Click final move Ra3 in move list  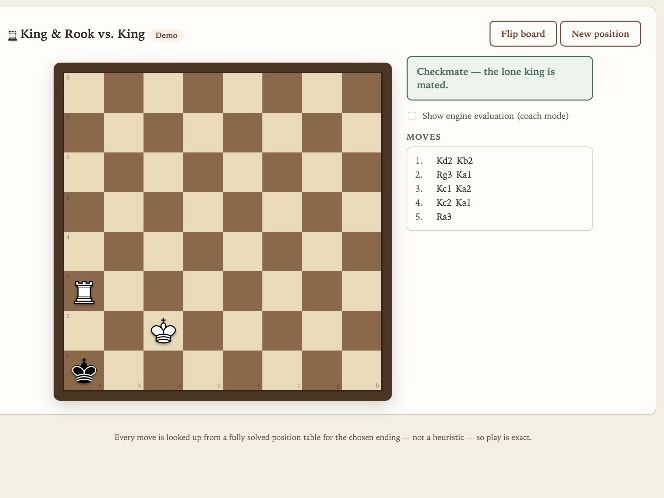pos(444,217)
